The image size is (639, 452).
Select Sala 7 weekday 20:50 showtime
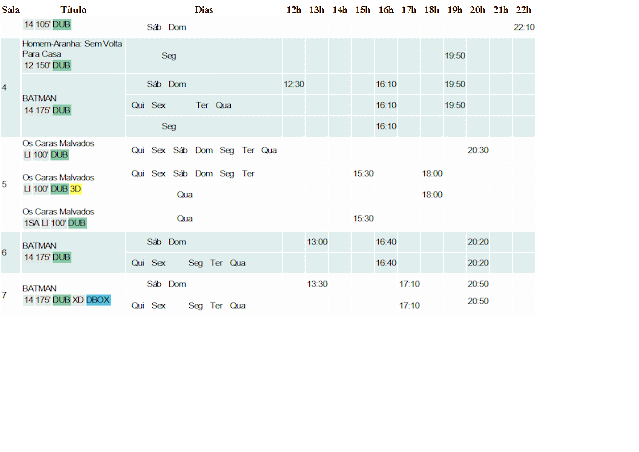click(478, 301)
